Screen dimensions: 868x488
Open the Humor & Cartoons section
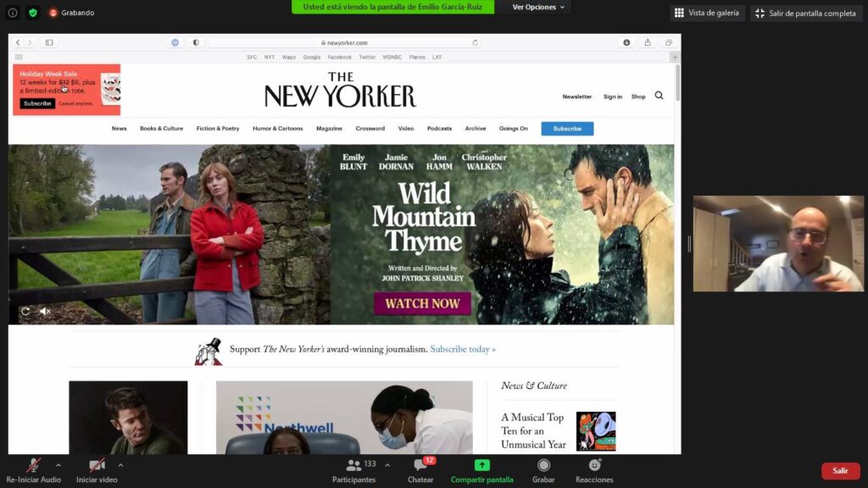pos(277,129)
